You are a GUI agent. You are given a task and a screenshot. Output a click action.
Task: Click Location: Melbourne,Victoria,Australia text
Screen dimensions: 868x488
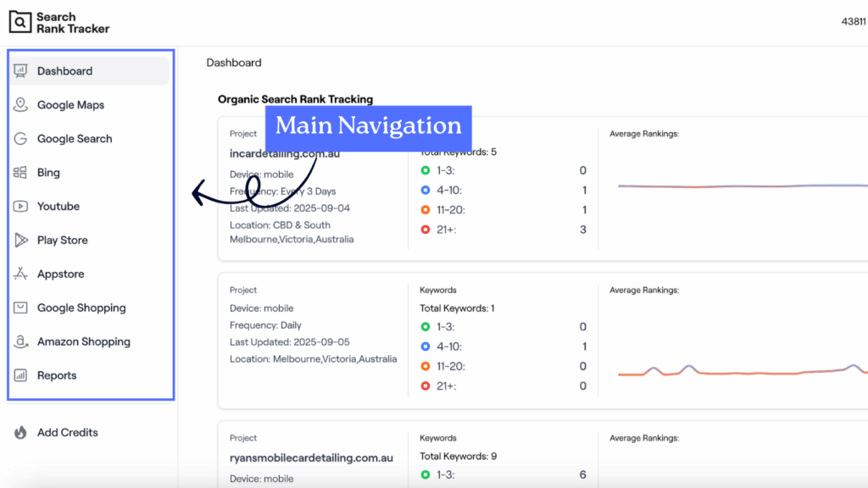pyautogui.click(x=313, y=359)
